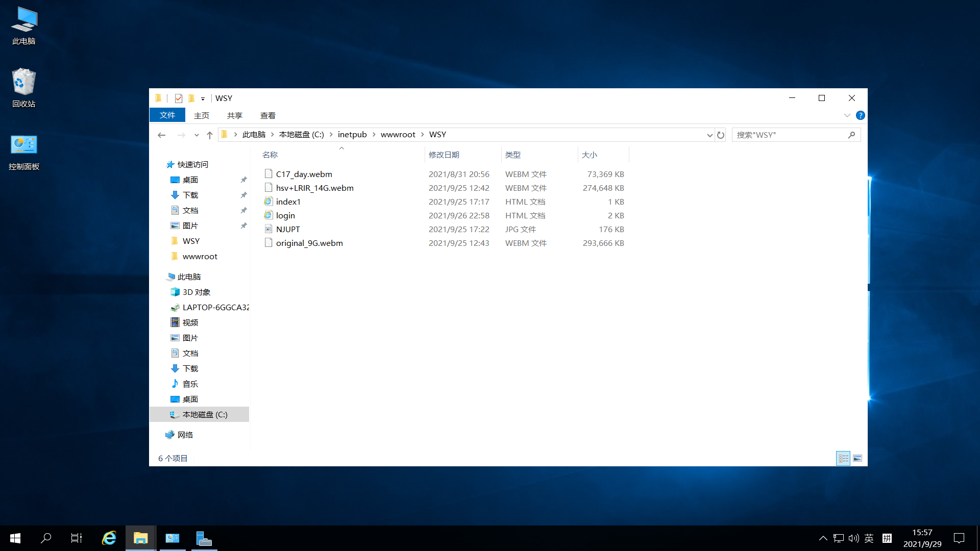Open Task View on the taskbar

coord(77,538)
